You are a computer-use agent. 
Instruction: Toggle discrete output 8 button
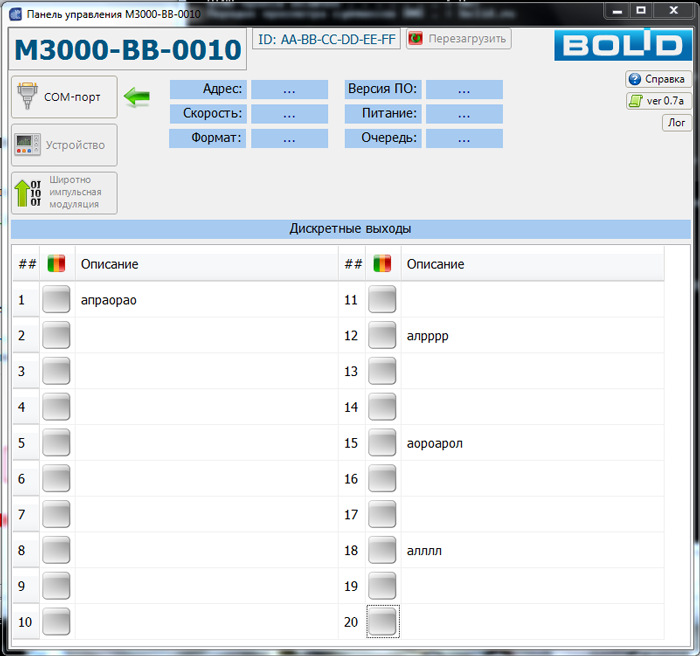click(56, 550)
